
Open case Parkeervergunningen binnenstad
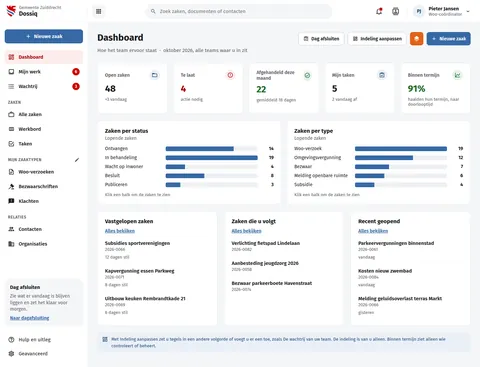[396, 243]
